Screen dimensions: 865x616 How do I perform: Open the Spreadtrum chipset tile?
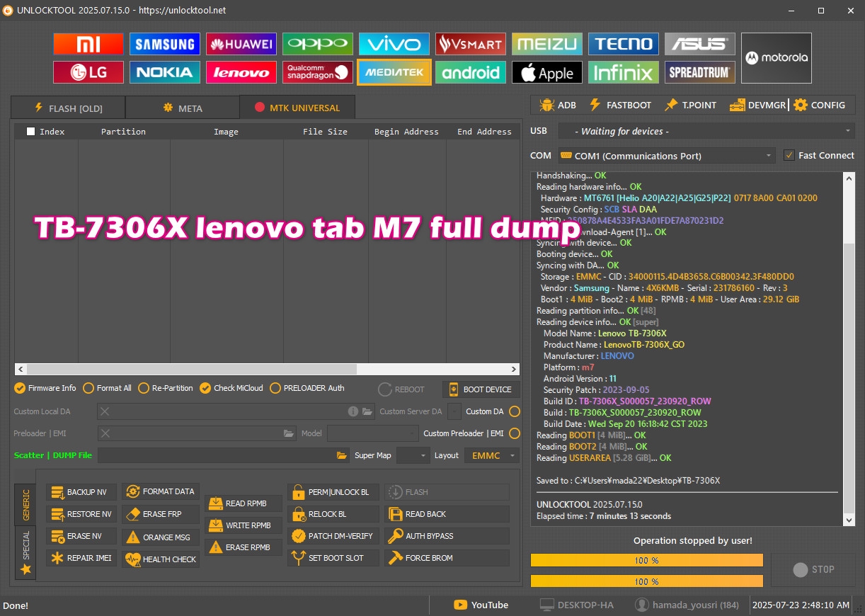[700, 72]
